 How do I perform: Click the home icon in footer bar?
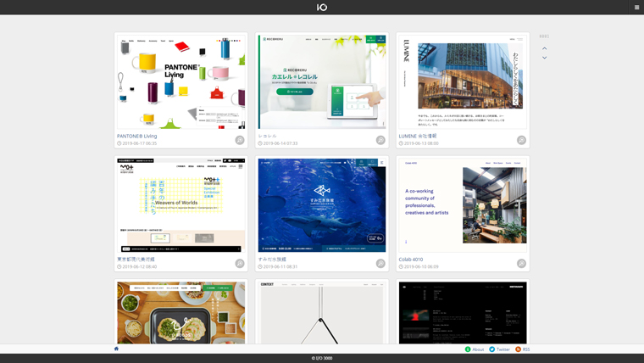(x=116, y=349)
